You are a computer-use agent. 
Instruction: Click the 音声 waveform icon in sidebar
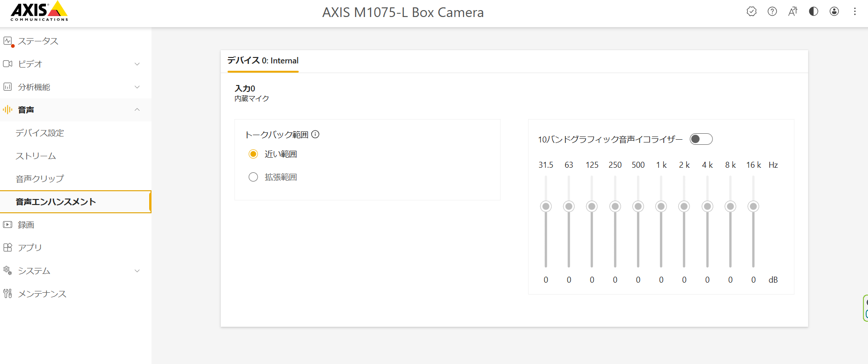point(8,109)
